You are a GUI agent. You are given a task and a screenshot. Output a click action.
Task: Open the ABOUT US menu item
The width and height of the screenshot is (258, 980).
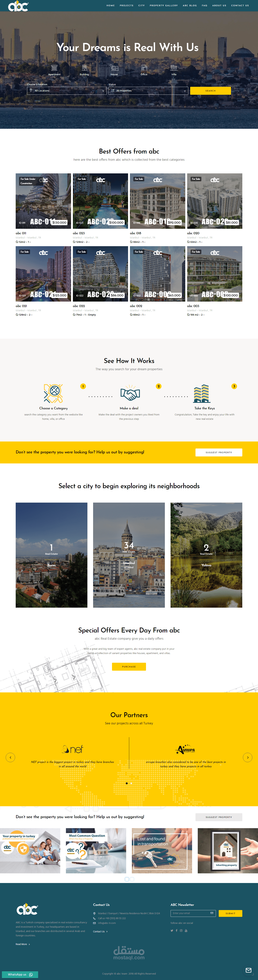point(219,6)
